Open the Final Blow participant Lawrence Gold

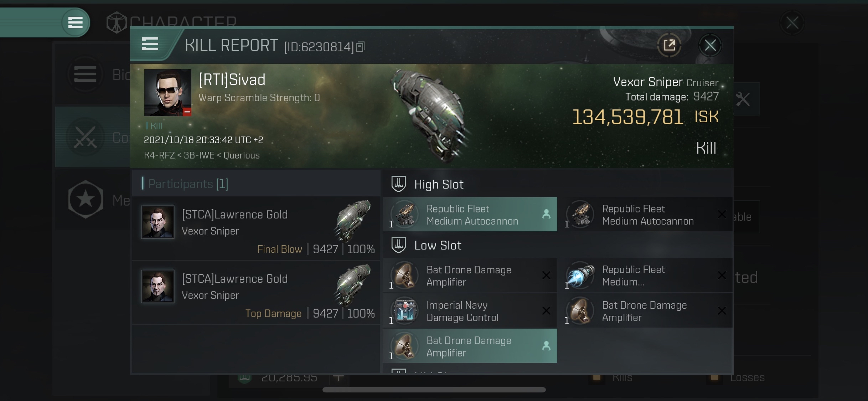click(x=256, y=228)
